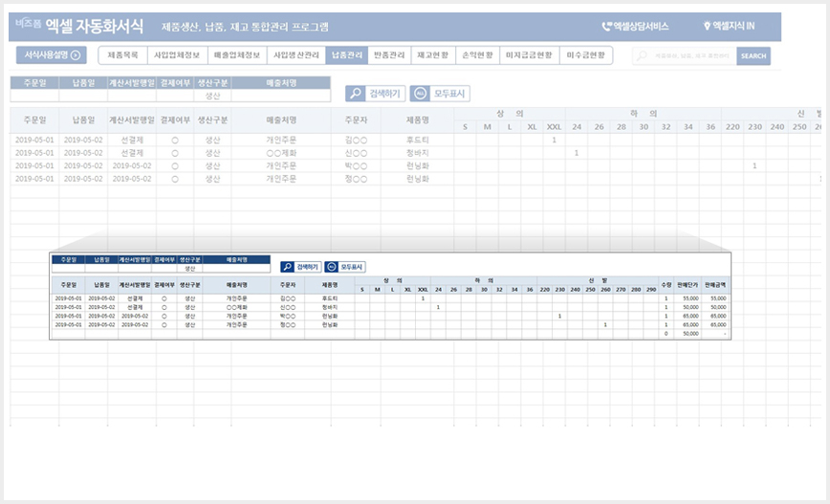
Task: Click the quantity 1 under 230 in the main table's 박○○ row
Action: 754,165
